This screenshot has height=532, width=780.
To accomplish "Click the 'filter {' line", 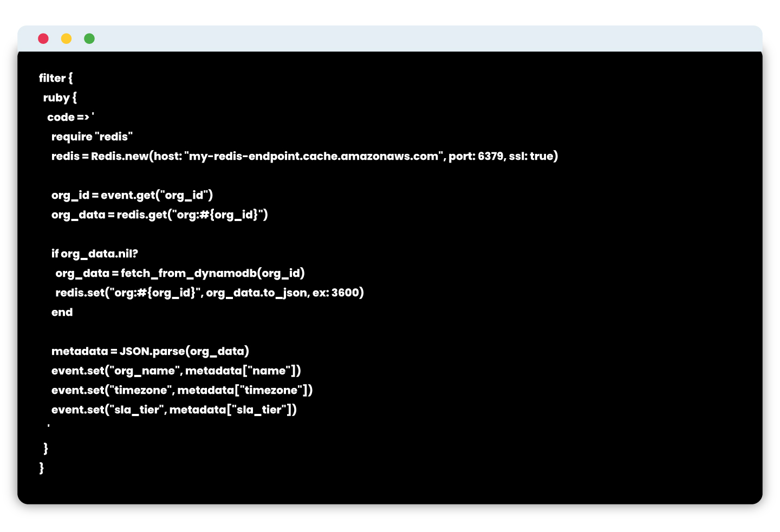I will tap(56, 78).
